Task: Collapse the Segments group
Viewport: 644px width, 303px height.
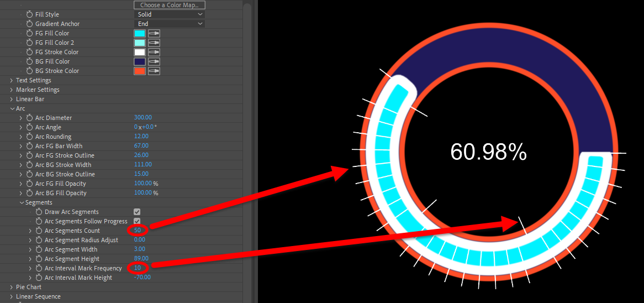Action: tap(22, 203)
